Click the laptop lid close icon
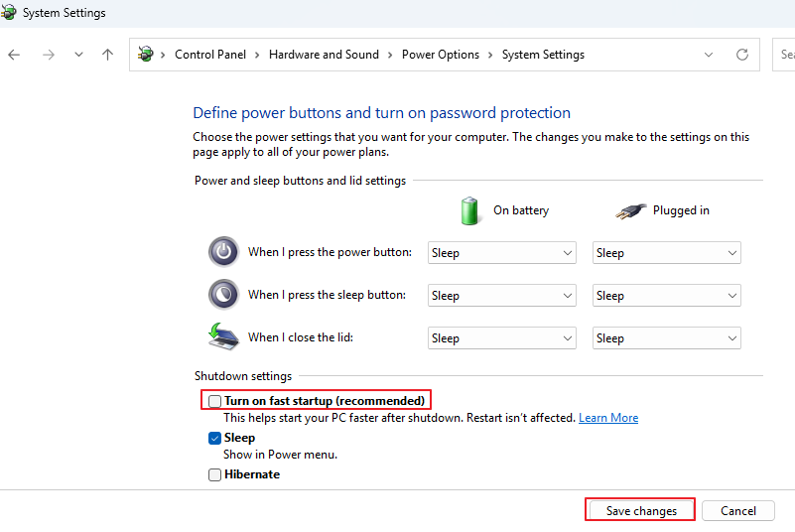 pyautogui.click(x=223, y=337)
